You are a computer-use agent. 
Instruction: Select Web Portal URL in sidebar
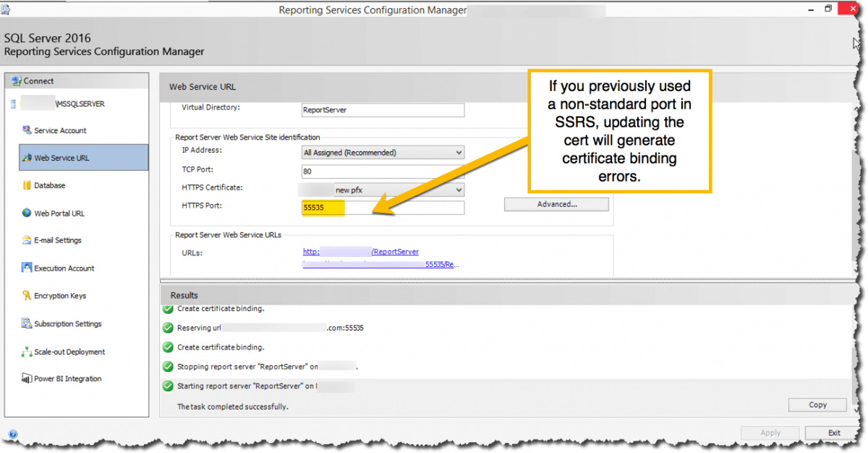[58, 213]
